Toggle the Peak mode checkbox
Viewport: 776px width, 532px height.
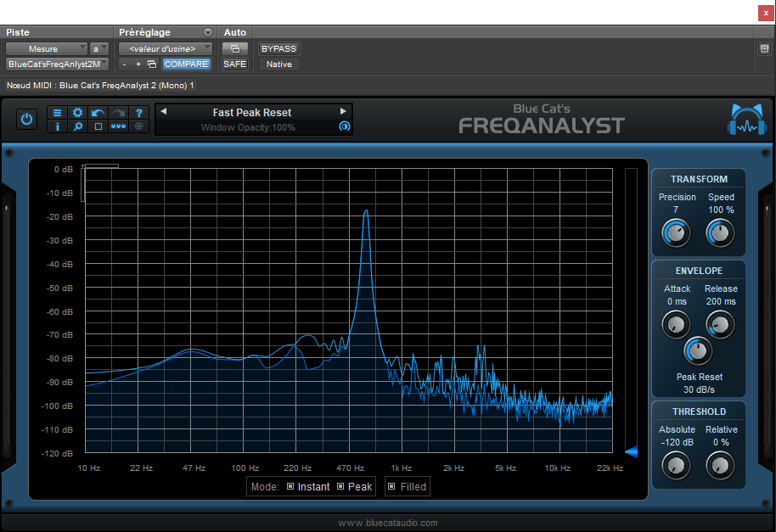[340, 486]
